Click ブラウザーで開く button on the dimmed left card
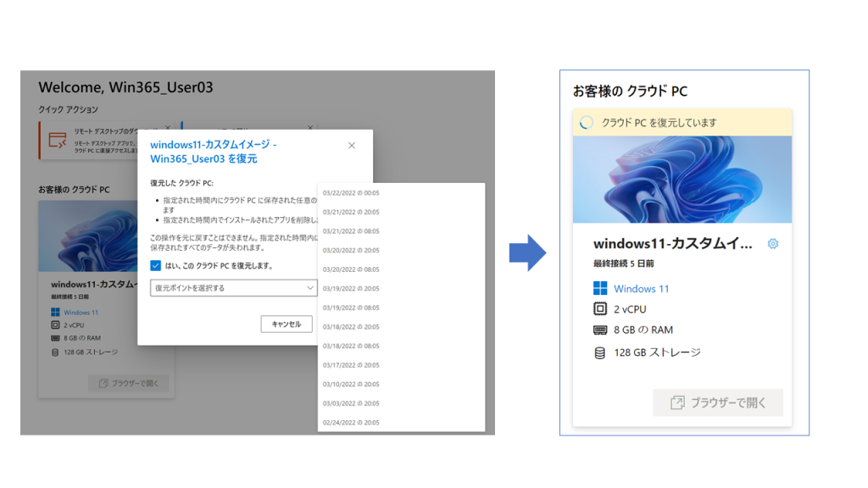The width and height of the screenshot is (868, 488). tap(129, 383)
